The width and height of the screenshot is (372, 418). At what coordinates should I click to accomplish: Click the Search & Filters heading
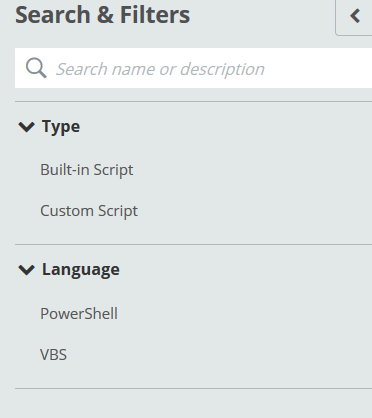(x=103, y=15)
